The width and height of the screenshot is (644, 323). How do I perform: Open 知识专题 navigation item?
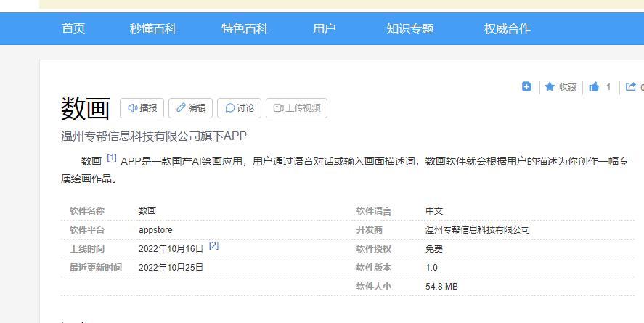coord(410,29)
